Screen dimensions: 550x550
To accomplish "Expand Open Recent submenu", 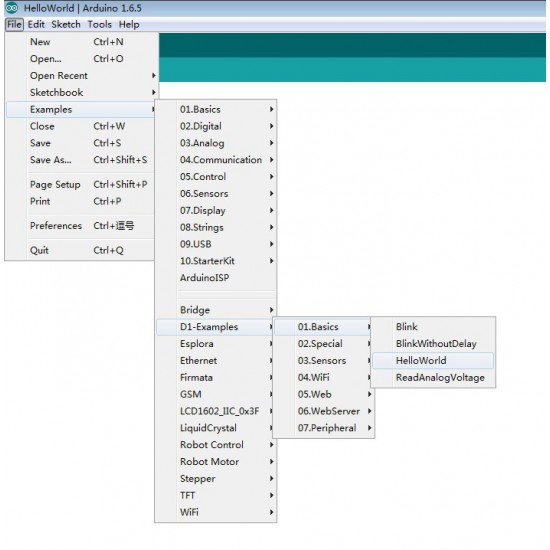I will click(81, 76).
